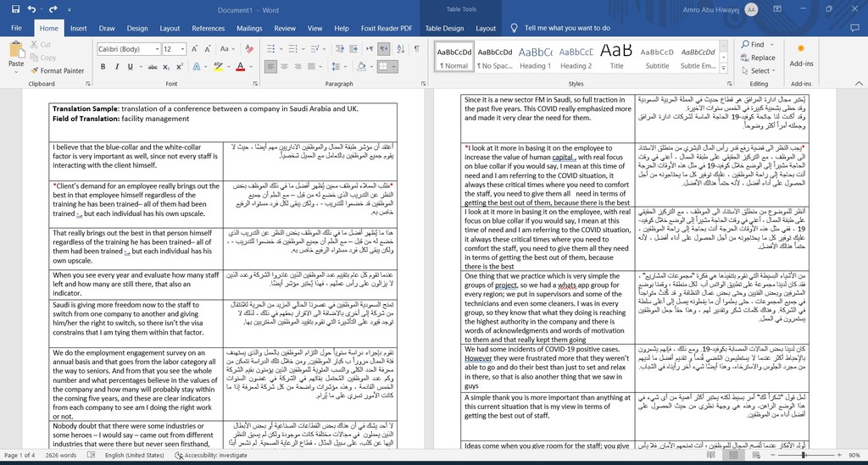
Task: Apply the Heading 1 style
Action: point(535,57)
